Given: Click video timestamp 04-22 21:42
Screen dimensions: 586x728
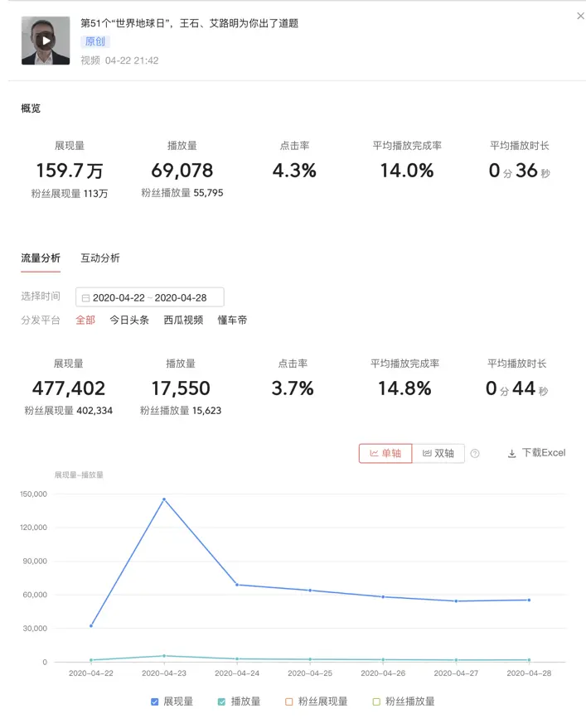Looking at the screenshot, I should [x=132, y=60].
